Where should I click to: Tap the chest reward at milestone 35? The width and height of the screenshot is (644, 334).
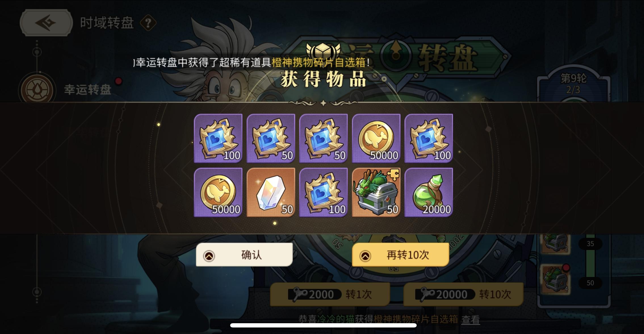[555, 243]
